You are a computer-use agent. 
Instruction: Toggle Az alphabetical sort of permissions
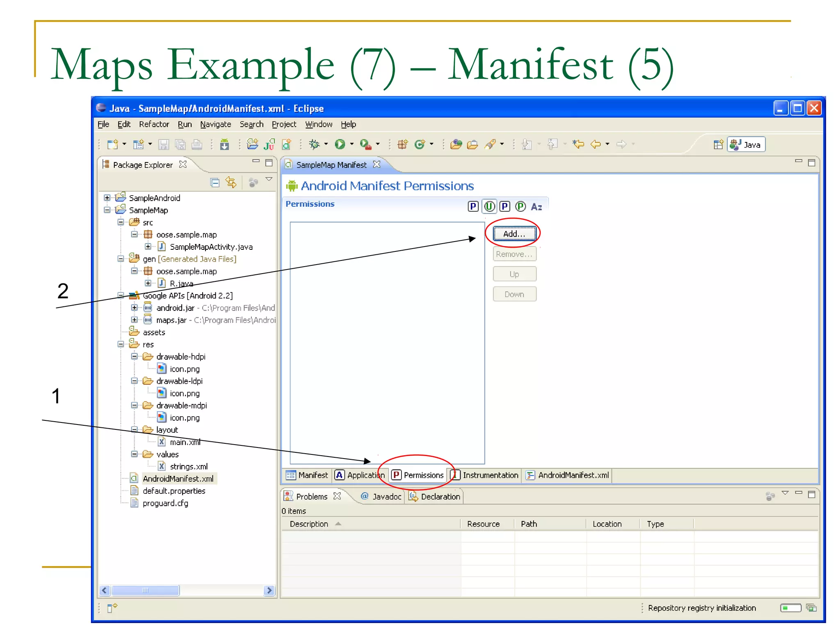point(536,207)
